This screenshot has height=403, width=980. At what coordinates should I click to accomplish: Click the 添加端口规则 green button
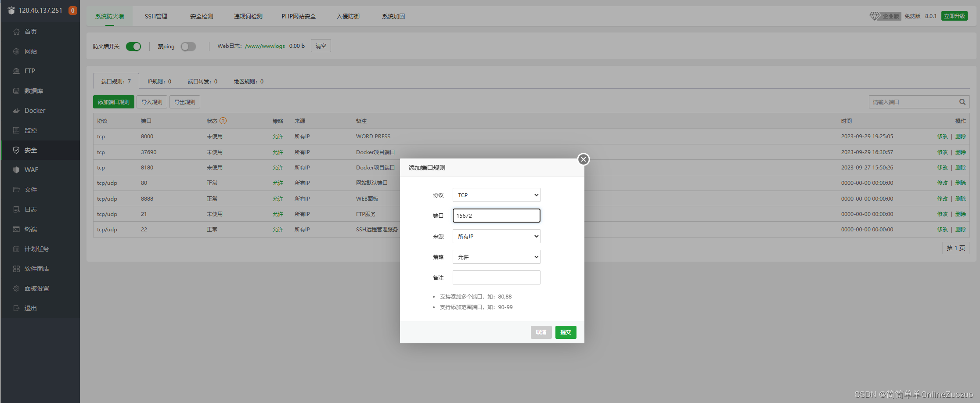click(114, 102)
